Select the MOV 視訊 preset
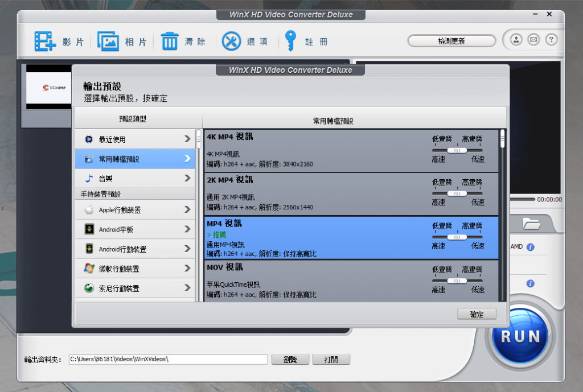The image size is (583, 392). 351,281
